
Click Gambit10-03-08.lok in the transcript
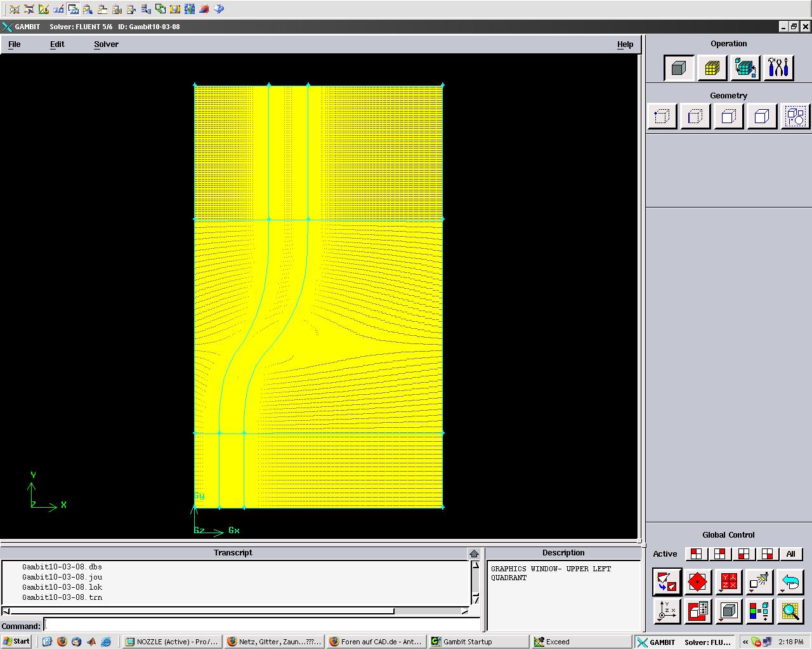tap(62, 587)
